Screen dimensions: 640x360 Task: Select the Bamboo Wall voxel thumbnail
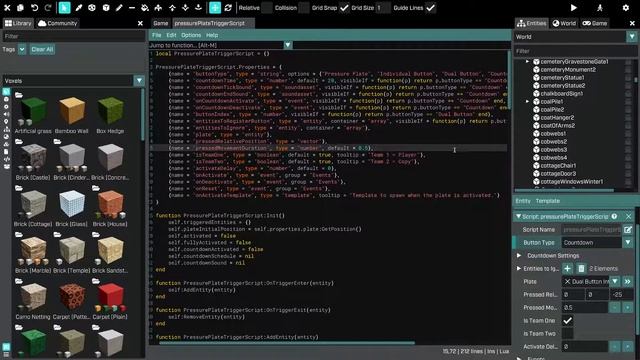(72, 111)
